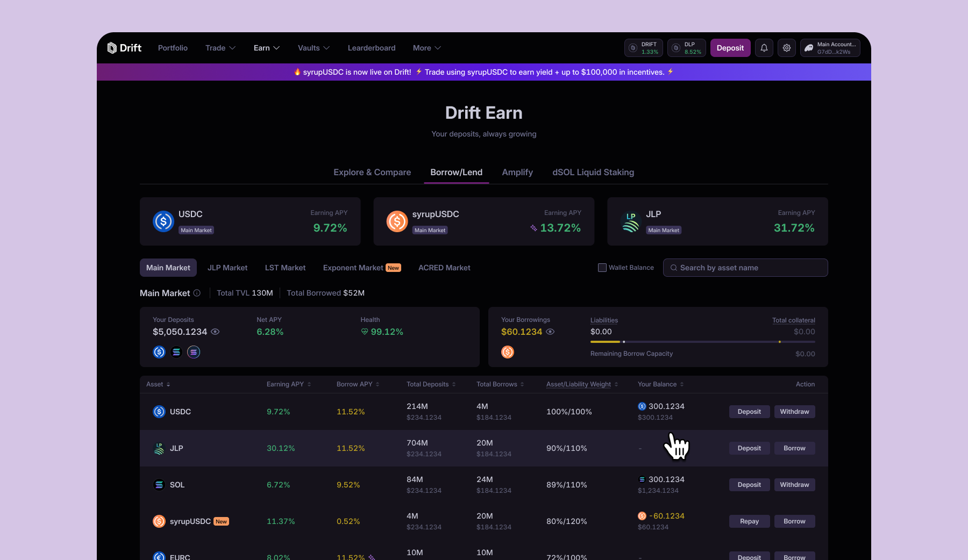Click the syrupUSDC icon in the asset table row

tap(159, 521)
